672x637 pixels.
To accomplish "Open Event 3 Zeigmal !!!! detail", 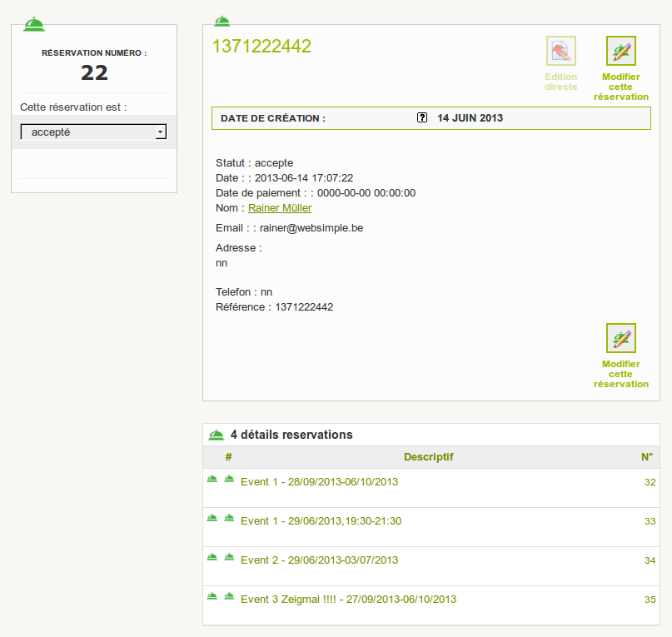I will pyautogui.click(x=348, y=600).
